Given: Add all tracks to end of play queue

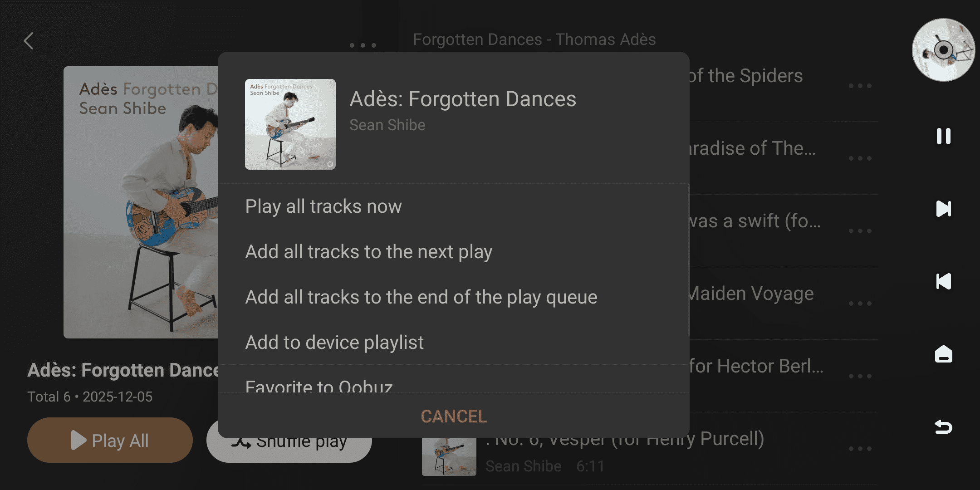Looking at the screenshot, I should [421, 297].
